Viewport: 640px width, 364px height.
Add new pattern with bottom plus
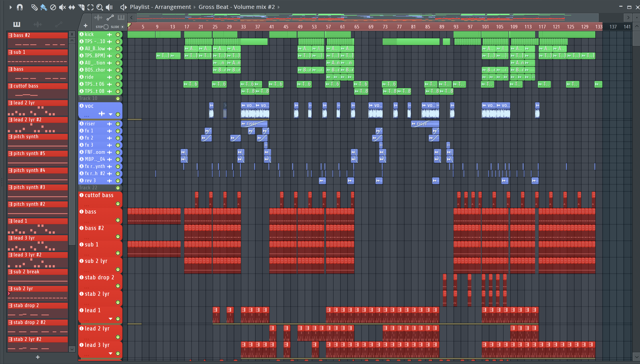(38, 357)
